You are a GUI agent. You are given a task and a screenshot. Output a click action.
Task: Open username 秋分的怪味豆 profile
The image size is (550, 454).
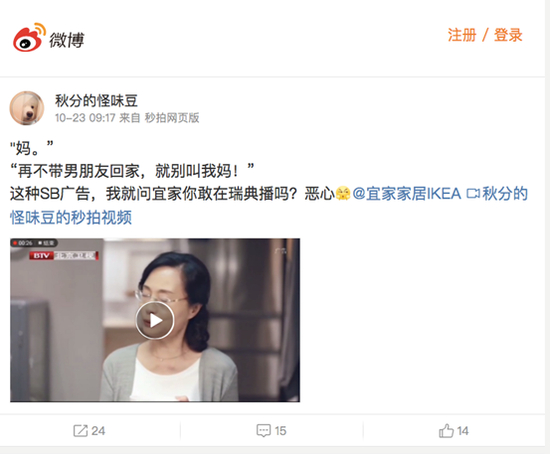click(x=96, y=101)
